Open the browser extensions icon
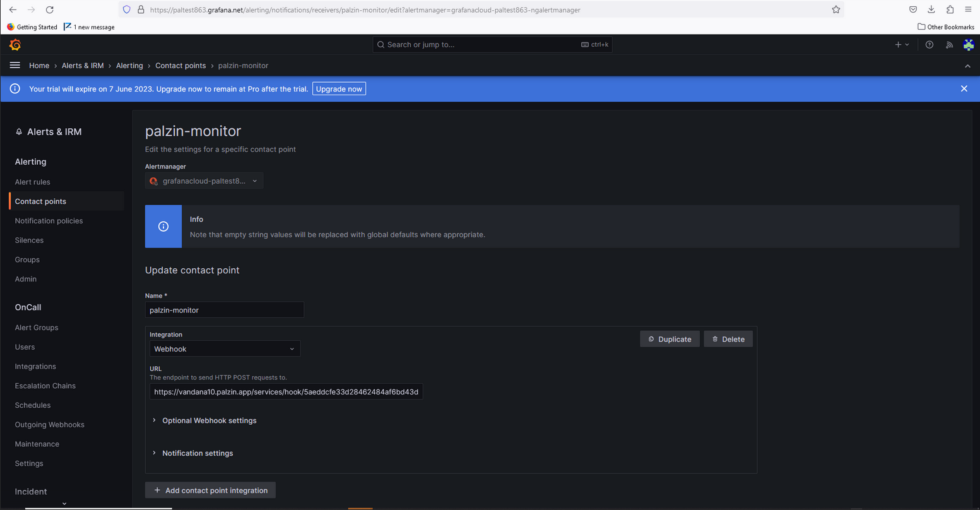 tap(950, 9)
